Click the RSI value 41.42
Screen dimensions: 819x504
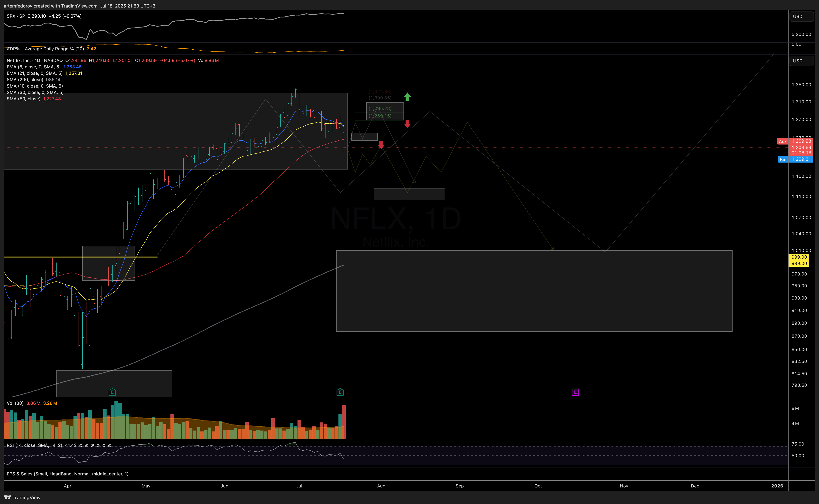71,445
